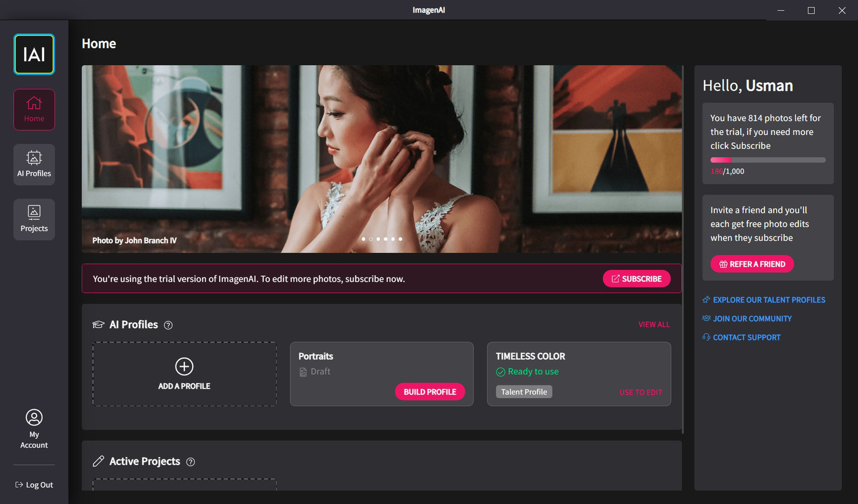Open the AI Profiles sidebar tab
Viewport: 858px width, 504px height.
[x=34, y=164]
